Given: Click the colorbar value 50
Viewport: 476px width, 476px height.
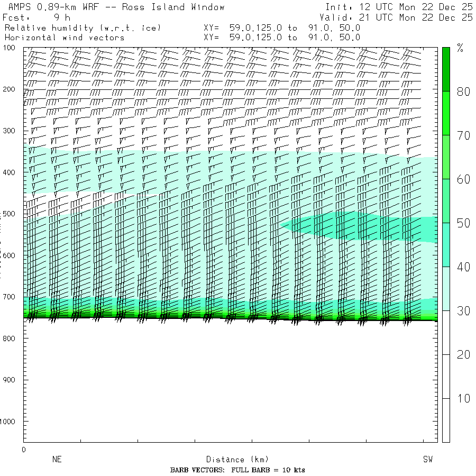Looking at the screenshot, I should (x=463, y=223).
